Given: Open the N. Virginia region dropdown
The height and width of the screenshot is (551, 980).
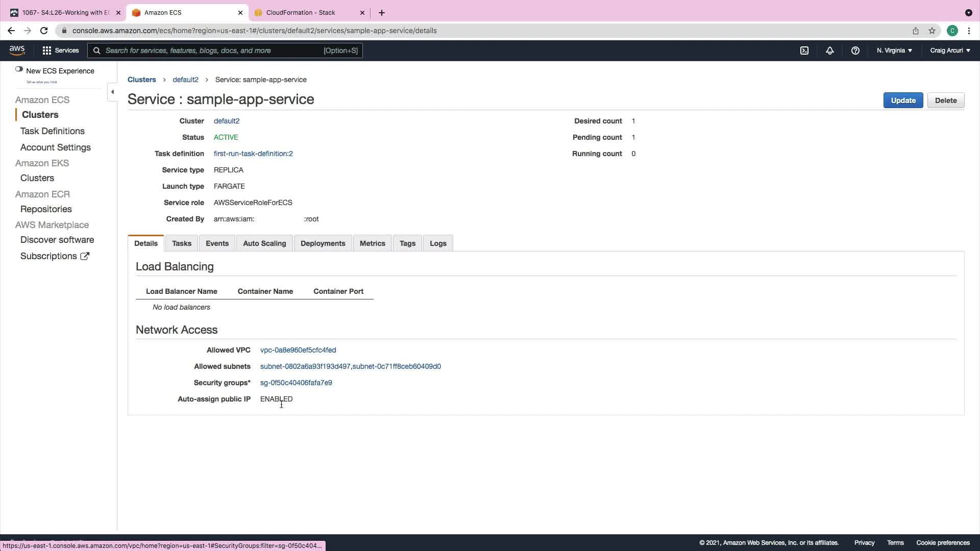Looking at the screenshot, I should click(894, 51).
